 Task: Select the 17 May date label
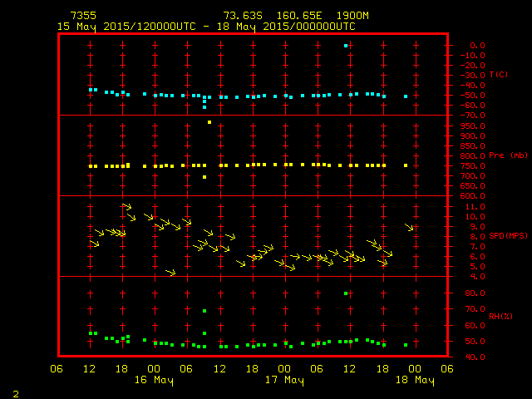pyautogui.click(x=284, y=381)
